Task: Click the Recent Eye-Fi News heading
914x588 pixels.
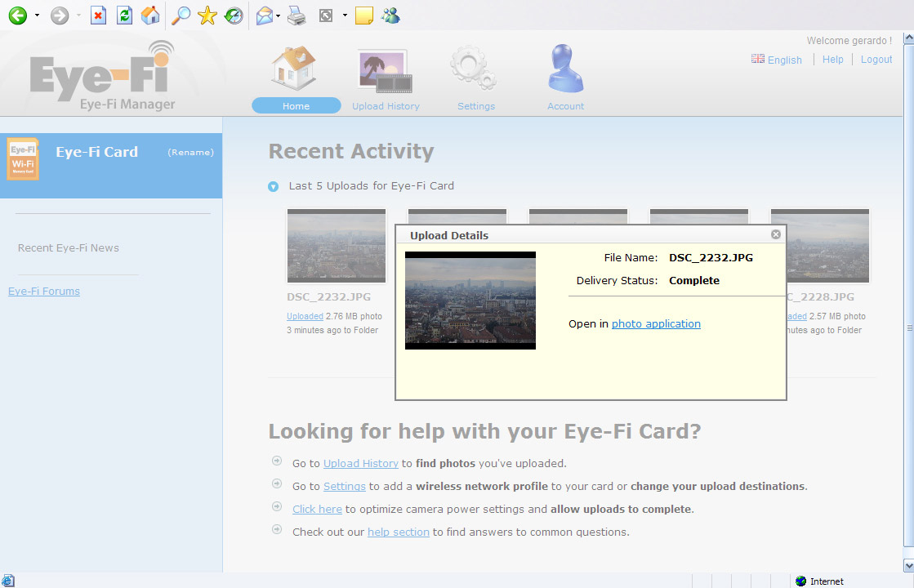Action: click(68, 248)
